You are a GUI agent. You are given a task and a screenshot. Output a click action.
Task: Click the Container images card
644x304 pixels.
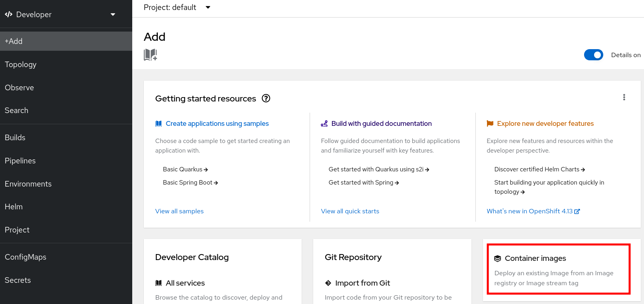(558, 269)
